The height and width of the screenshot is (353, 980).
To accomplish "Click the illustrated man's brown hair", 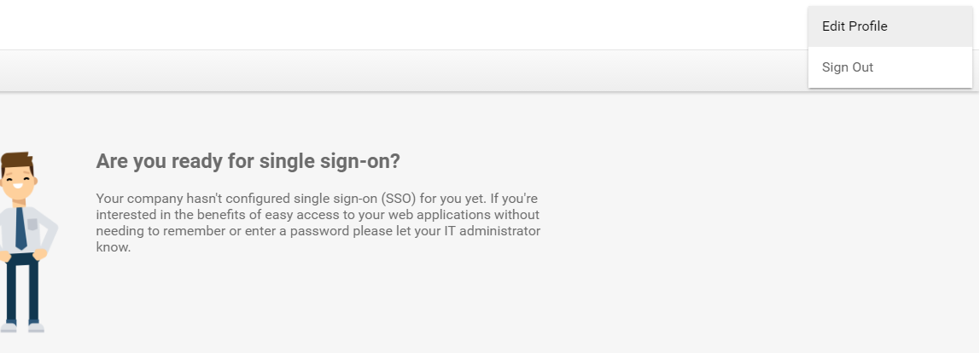I will (x=16, y=160).
